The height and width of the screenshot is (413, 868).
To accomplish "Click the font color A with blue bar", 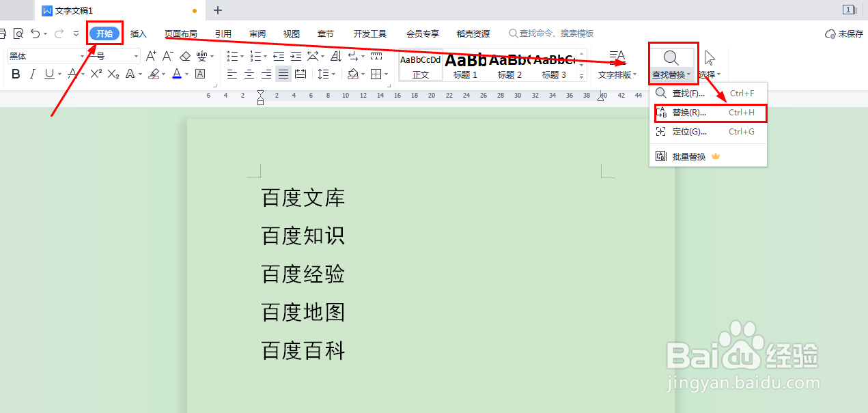I will [x=177, y=74].
